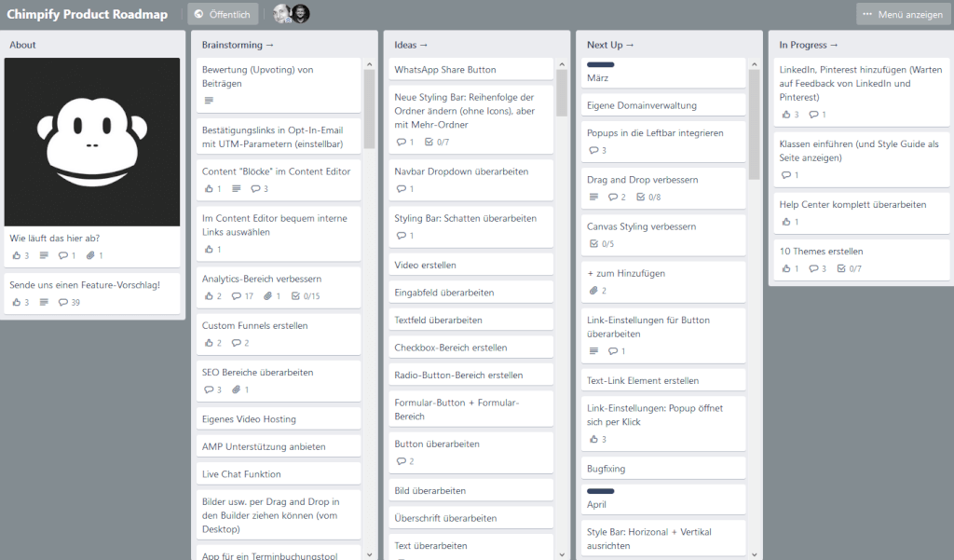This screenshot has height=560, width=954.
Task: Click comment icon on 'Content Blöcke im Content Editor'
Action: pyautogui.click(x=255, y=189)
